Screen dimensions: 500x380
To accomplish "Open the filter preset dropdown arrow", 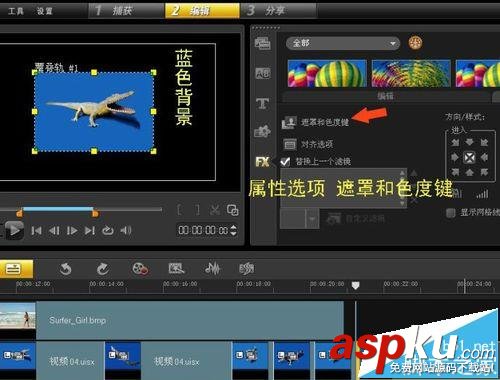I will pos(312,219).
